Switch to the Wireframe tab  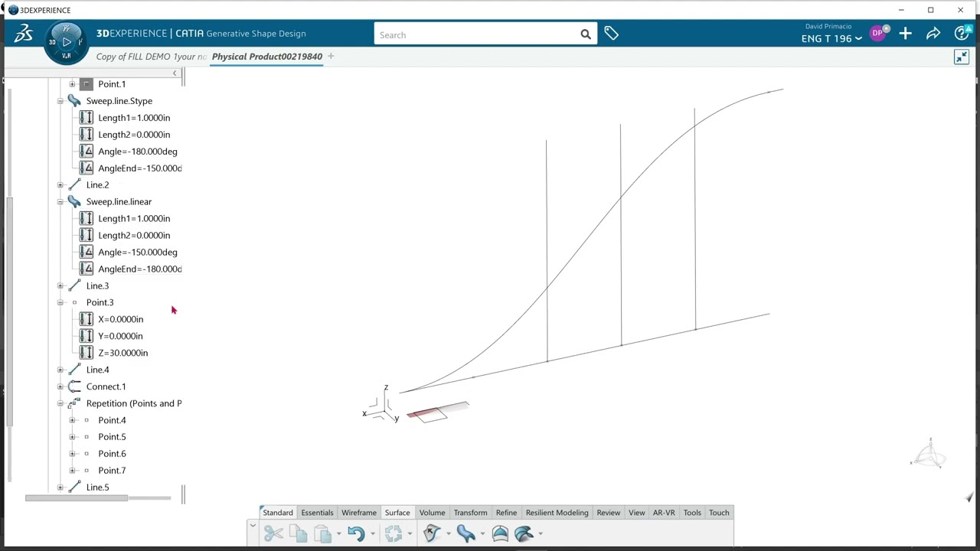click(x=358, y=513)
